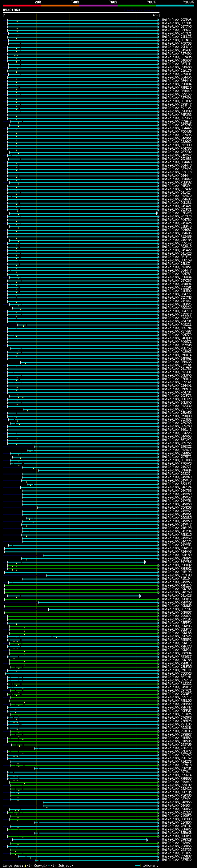
Task: Select the UniRef100_P12471 label
Action: pyautogui.click(x=176, y=450)
